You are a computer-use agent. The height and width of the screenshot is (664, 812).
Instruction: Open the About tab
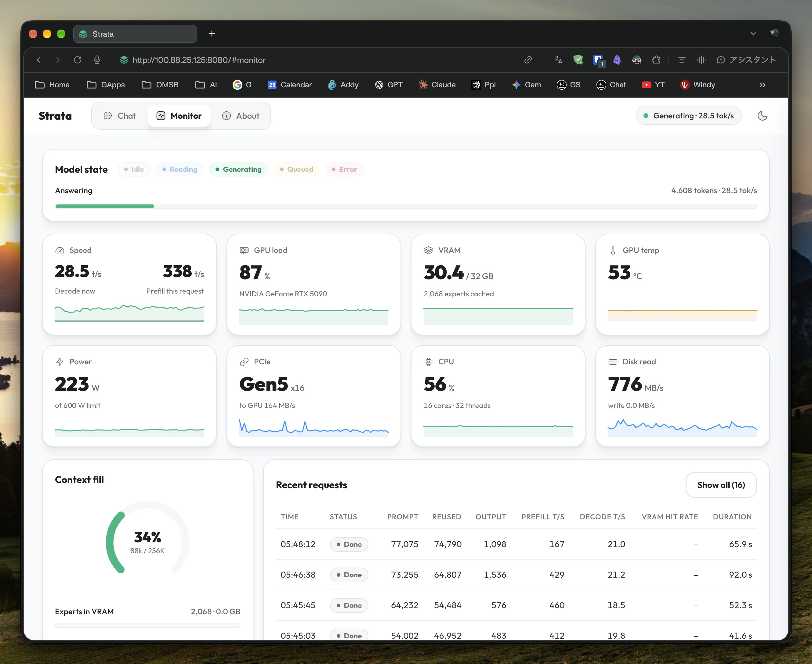click(241, 116)
